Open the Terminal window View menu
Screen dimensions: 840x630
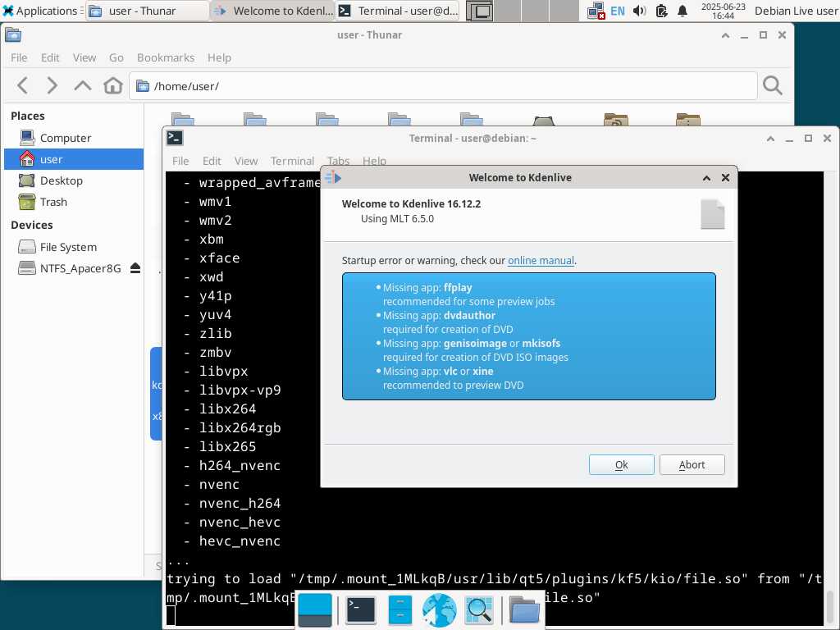[246, 161]
